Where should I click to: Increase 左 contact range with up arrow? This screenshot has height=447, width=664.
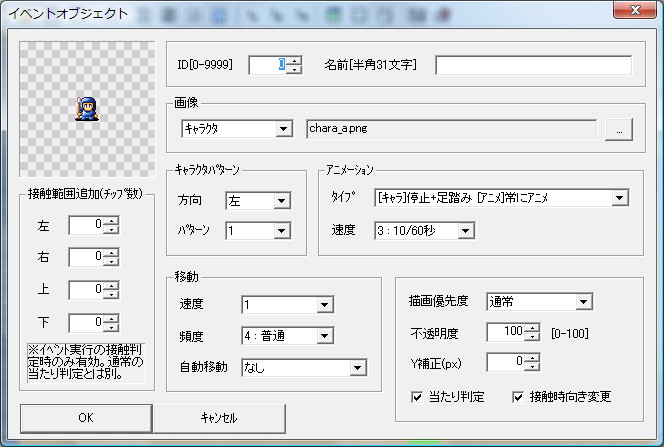[112, 221]
